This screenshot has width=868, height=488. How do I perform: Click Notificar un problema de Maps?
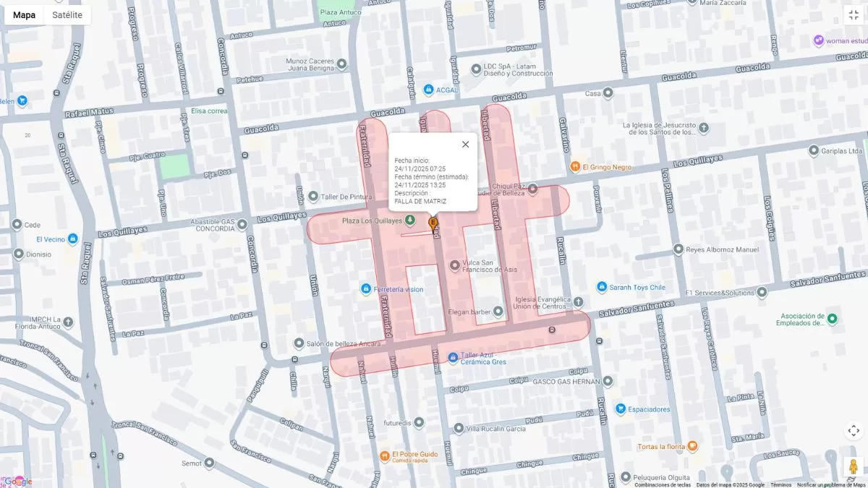tap(831, 484)
